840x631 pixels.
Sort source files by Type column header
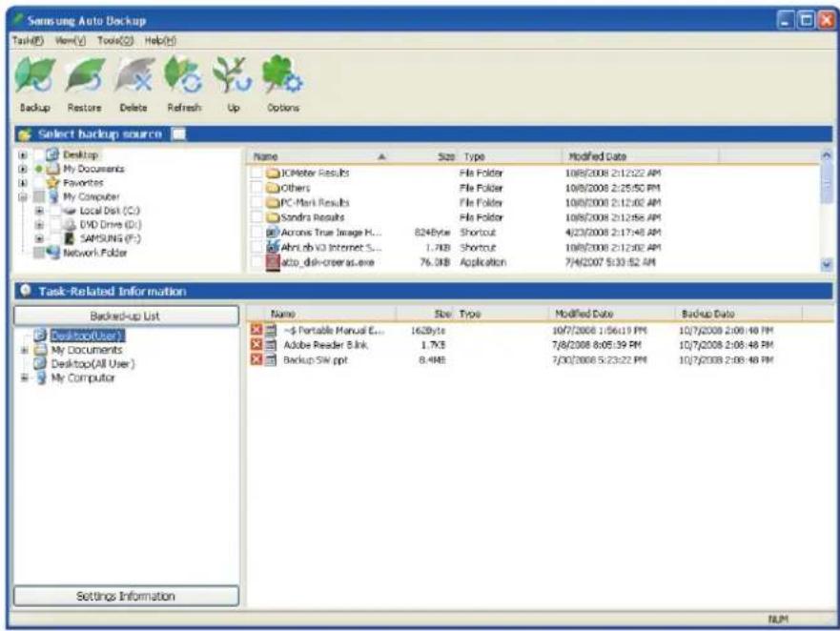(510, 156)
